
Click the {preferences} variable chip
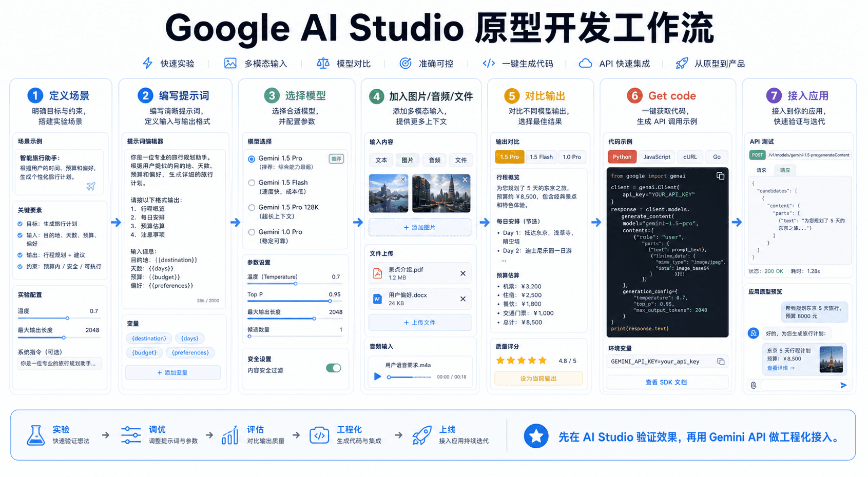pyautogui.click(x=190, y=352)
